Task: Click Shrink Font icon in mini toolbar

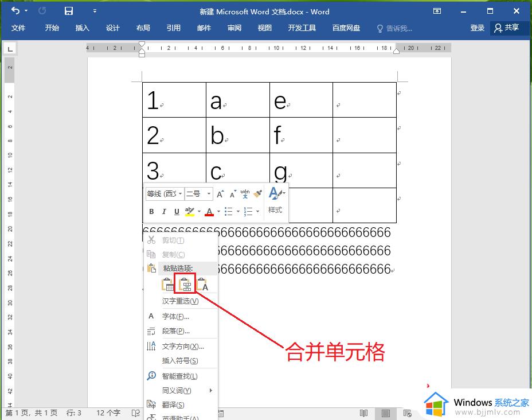Action: (x=233, y=194)
